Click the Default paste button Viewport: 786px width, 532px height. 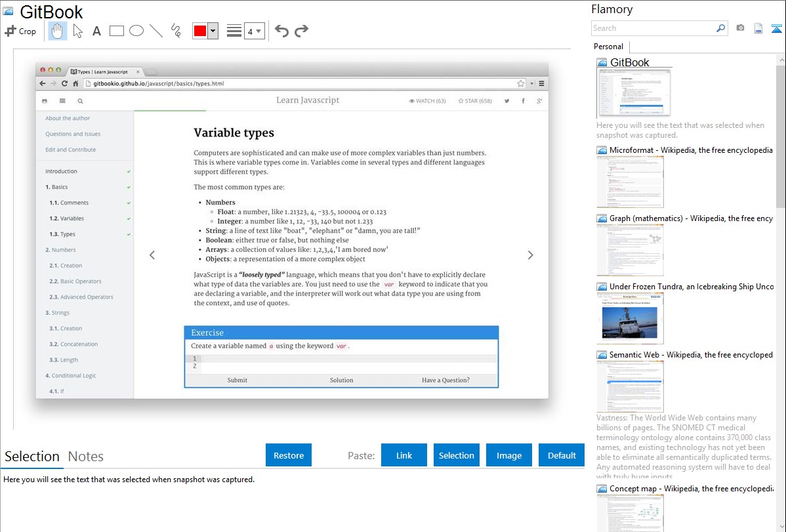(x=562, y=455)
